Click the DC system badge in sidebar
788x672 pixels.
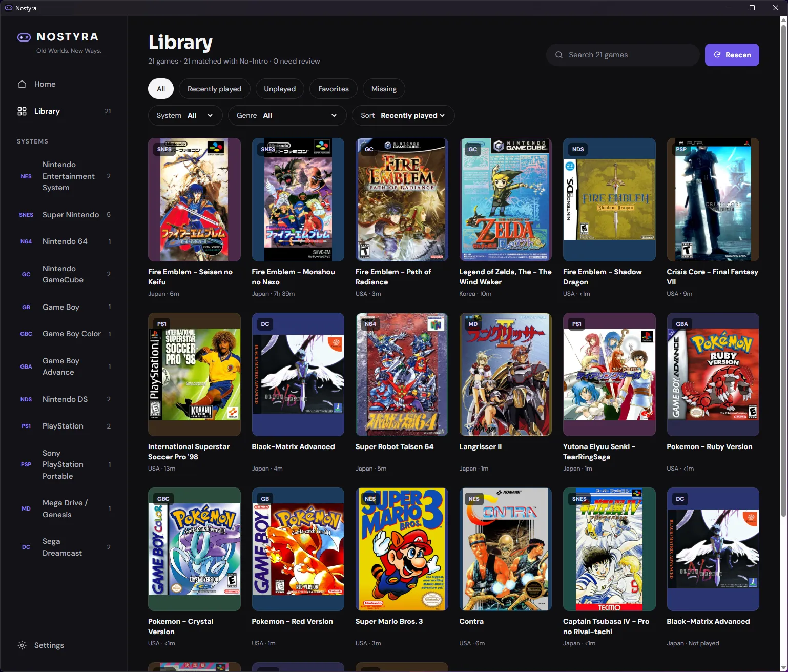coord(26,547)
